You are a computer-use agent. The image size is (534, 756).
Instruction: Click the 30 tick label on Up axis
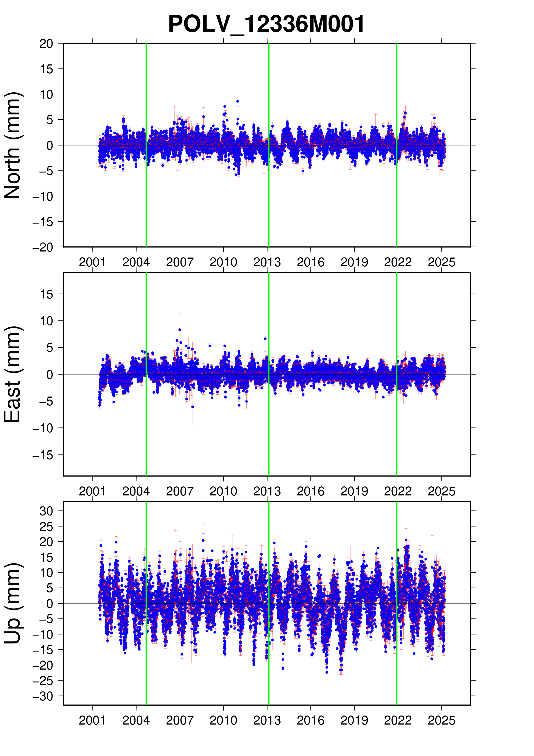[46, 511]
